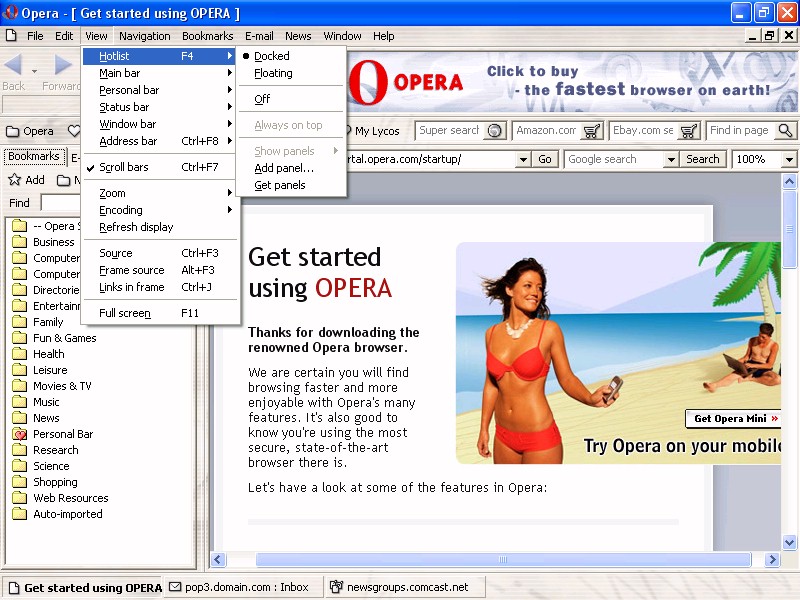Viewport: 800px width, 600px height.
Task: Click the Super search globe icon
Action: coord(494,131)
